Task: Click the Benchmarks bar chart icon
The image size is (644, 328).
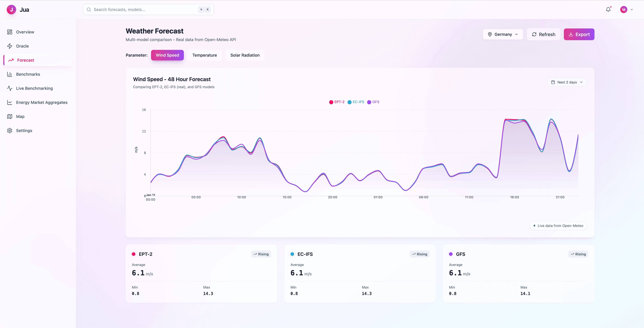Action: (x=10, y=74)
